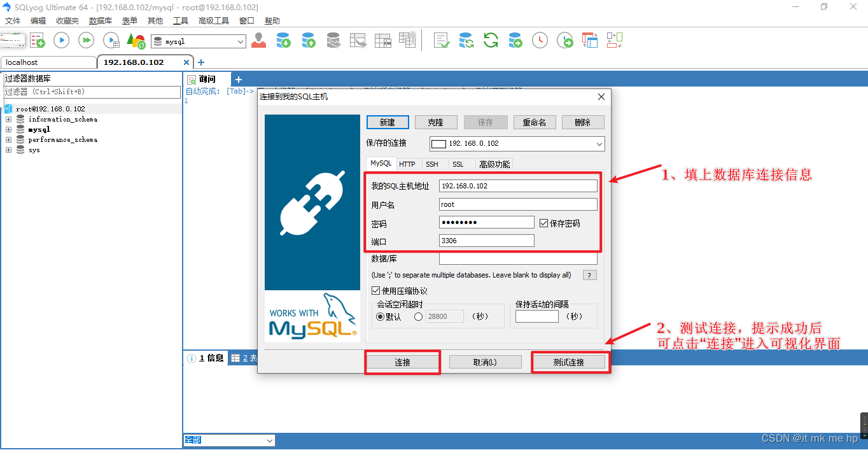
Task: Click the red-blue window layout icon
Action: coord(590,41)
